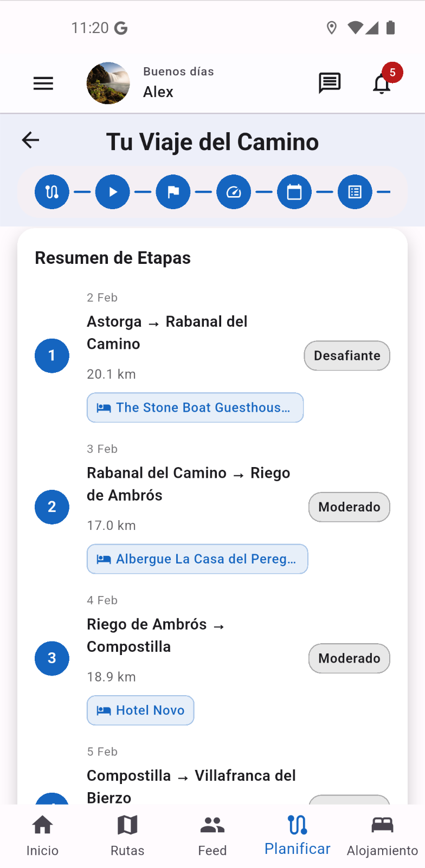Tap stage 2 Moderado difficulty chip

pos(349,507)
